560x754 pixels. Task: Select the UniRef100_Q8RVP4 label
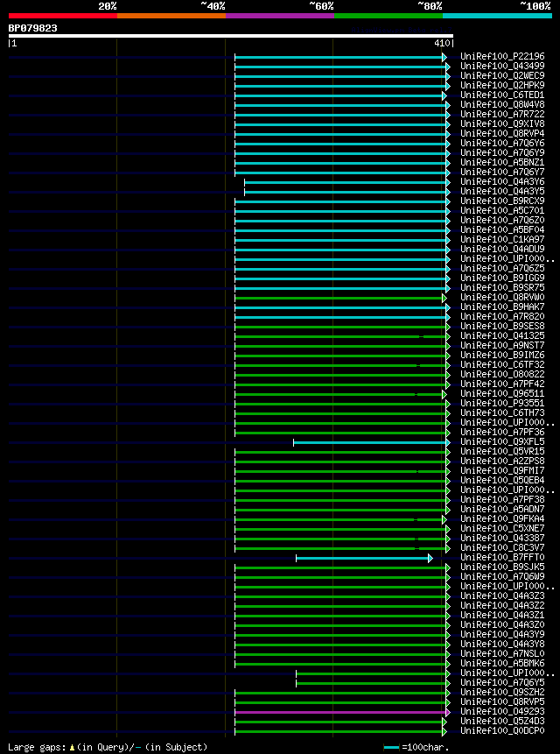click(502, 134)
